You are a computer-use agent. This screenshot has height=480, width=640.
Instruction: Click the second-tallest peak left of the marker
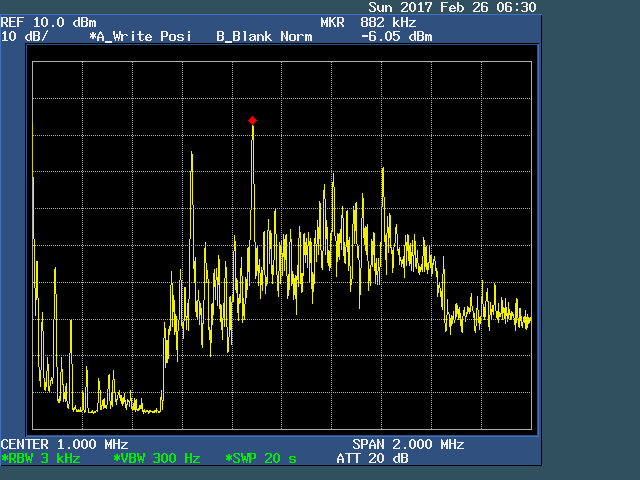[x=191, y=155]
